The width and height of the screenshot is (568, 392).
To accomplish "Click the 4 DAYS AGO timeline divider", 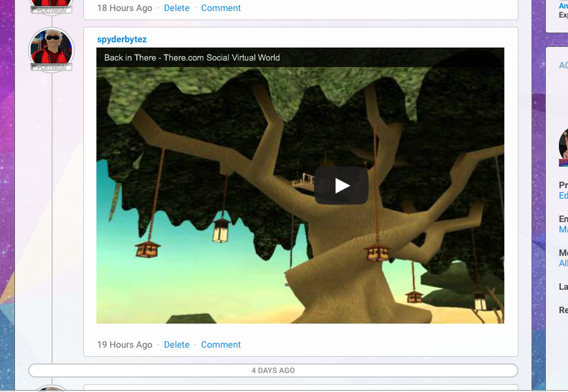I will tap(273, 371).
